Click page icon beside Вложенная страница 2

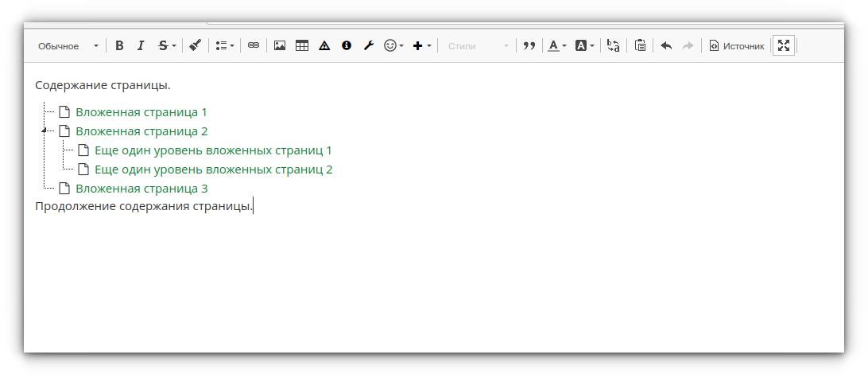(x=64, y=131)
